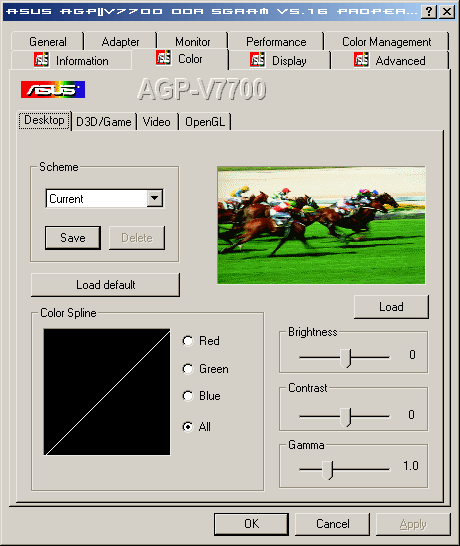
Task: Switch to the D3D/Game sub-tab
Action: 104,122
